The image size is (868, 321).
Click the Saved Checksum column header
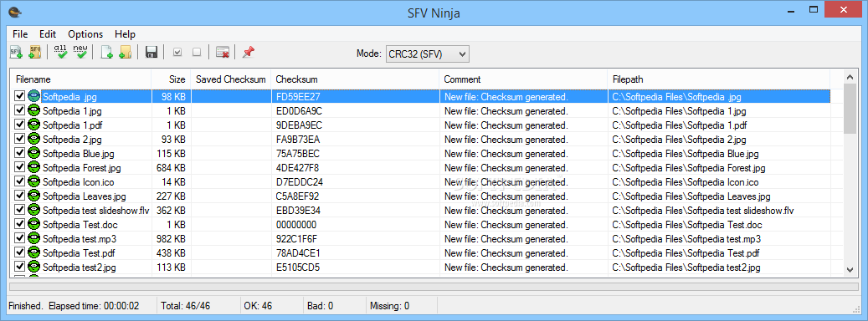click(231, 79)
